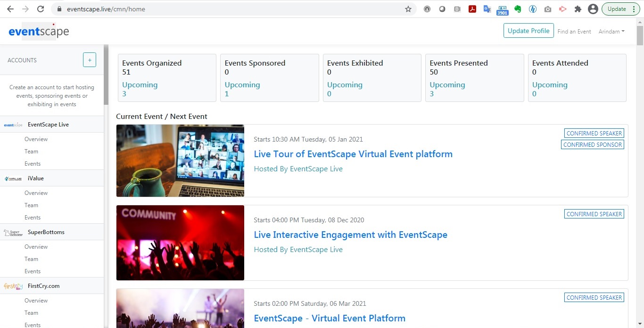Open the Chrome three-dot menu

click(634, 8)
